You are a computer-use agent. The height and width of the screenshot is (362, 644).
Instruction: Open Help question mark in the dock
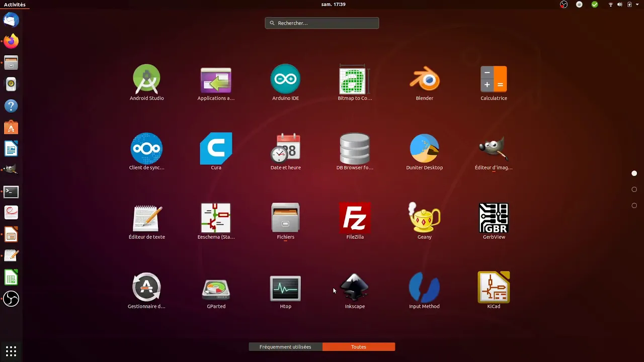pyautogui.click(x=11, y=106)
